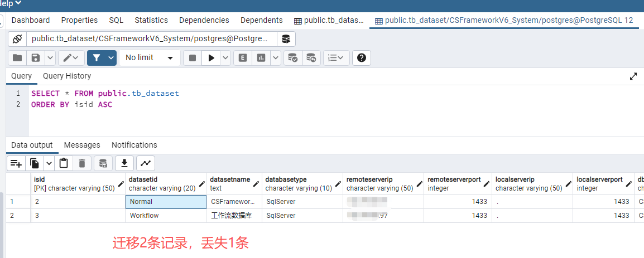The height and width of the screenshot is (258, 644).
Task: Select the CSFramewor... datasetname cell
Action: (234, 202)
